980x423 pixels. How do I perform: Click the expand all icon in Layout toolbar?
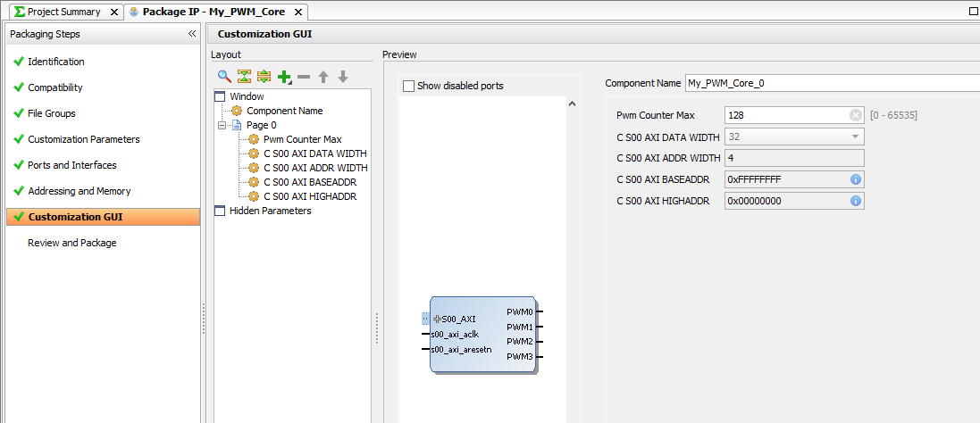(264, 77)
